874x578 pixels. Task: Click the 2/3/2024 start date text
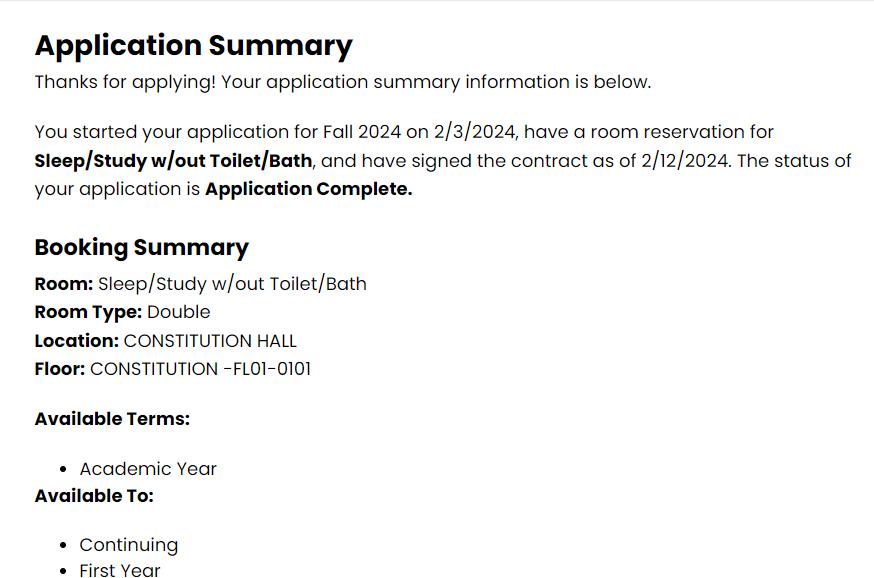pyautogui.click(x=474, y=132)
